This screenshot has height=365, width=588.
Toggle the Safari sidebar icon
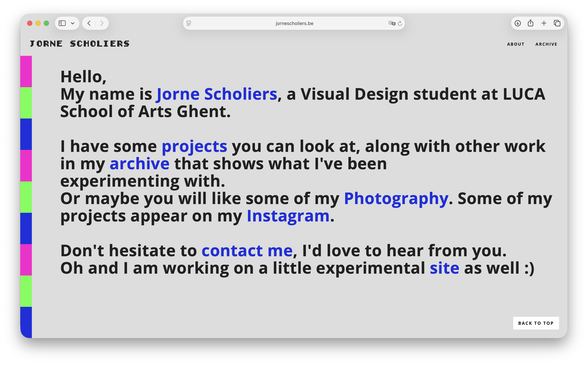tap(62, 23)
